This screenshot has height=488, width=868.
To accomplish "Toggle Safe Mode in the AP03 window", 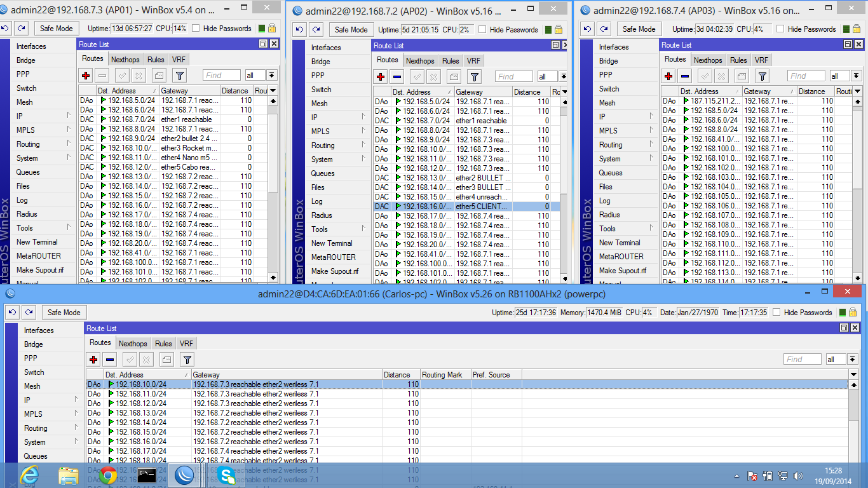I will coord(639,29).
